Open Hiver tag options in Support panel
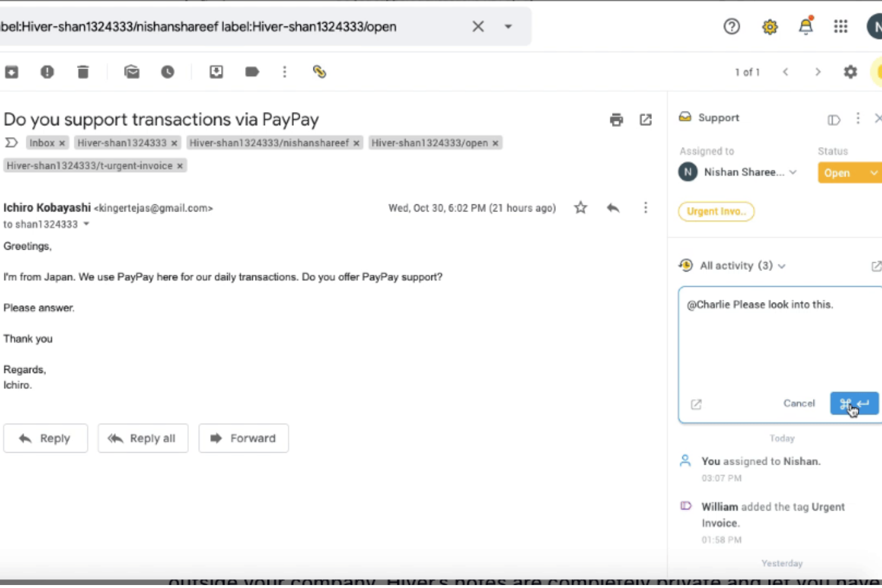This screenshot has width=882, height=588. pyautogui.click(x=833, y=119)
